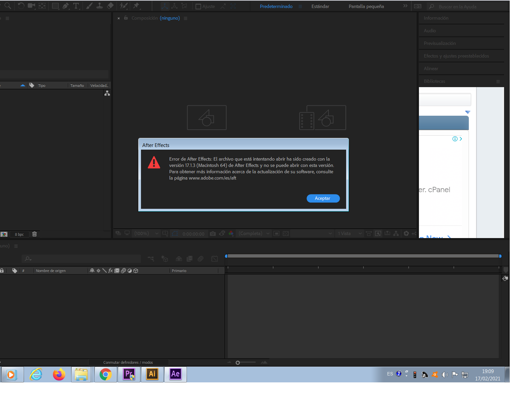
Task: Open the 1 Vista view layout dropdown
Action: click(349, 233)
